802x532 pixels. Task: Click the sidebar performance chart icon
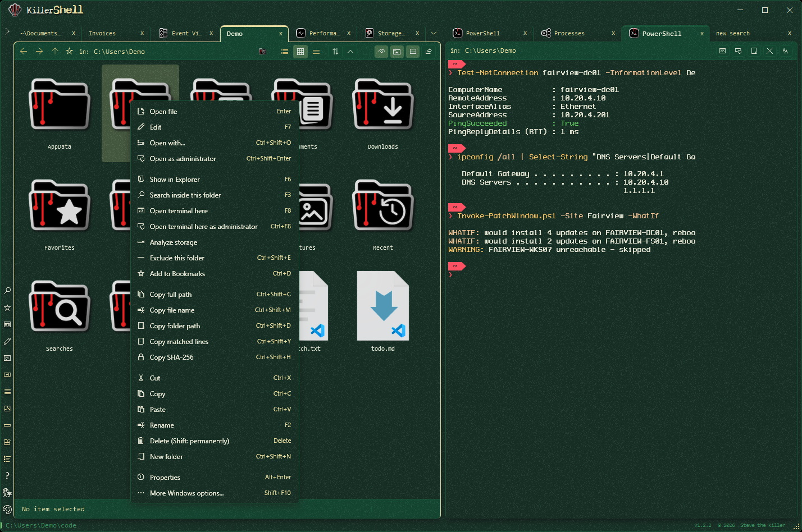(7, 409)
